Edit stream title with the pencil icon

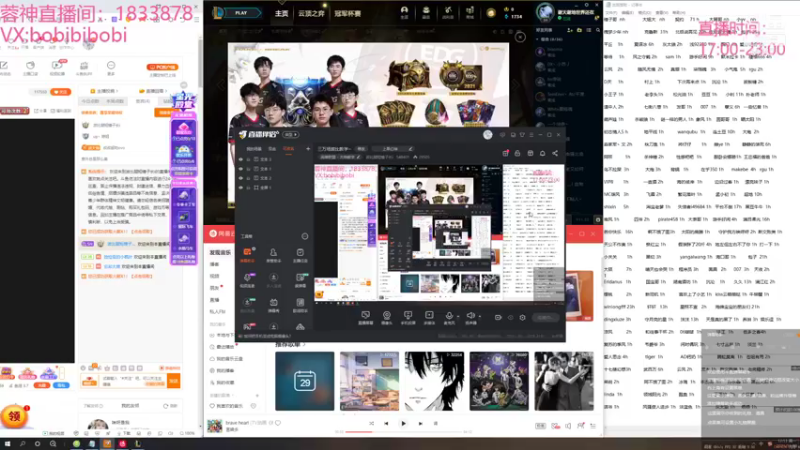click(x=411, y=149)
